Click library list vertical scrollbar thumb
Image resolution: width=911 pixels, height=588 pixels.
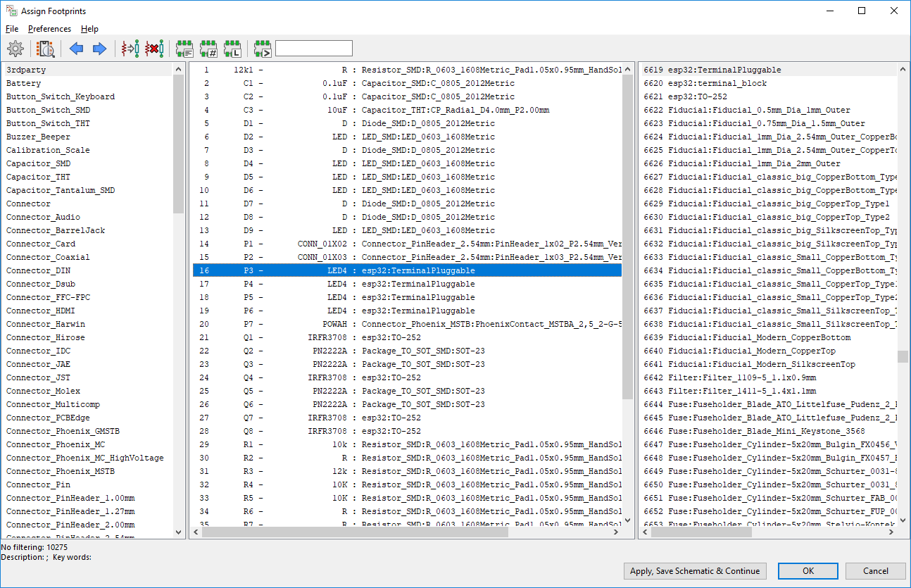178,144
